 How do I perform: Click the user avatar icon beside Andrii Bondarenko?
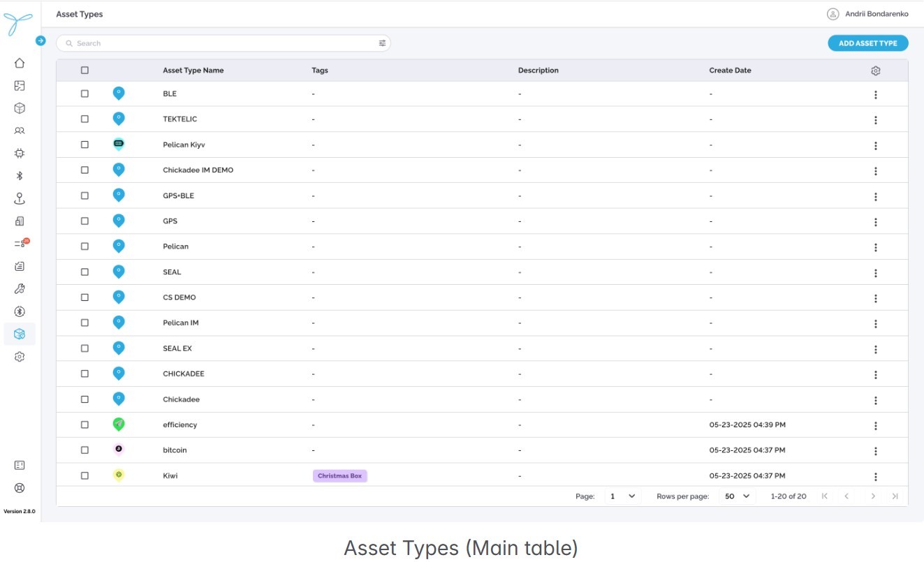tap(833, 14)
